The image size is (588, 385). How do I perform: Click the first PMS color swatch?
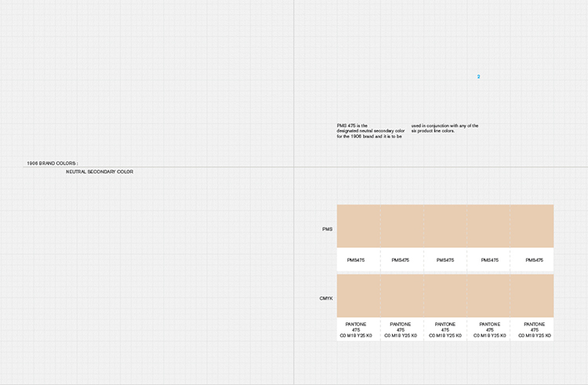click(358, 226)
